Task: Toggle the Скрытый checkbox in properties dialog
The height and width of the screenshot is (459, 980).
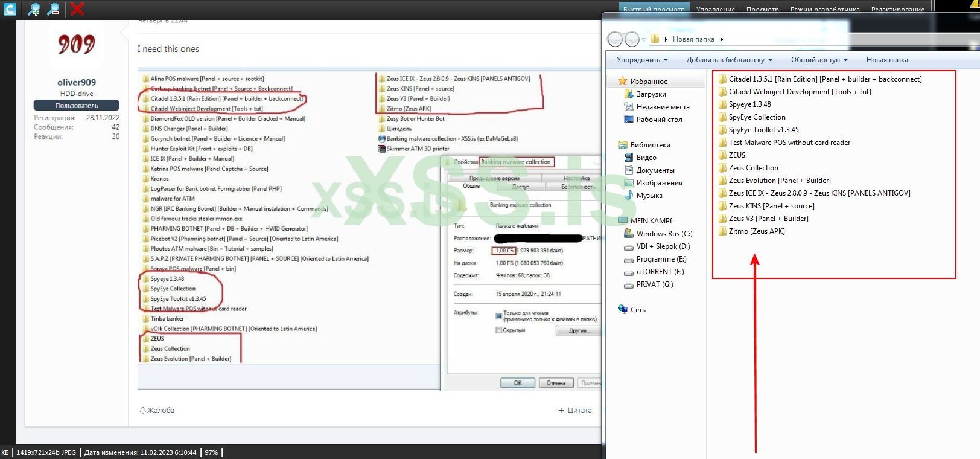Action: [x=498, y=330]
